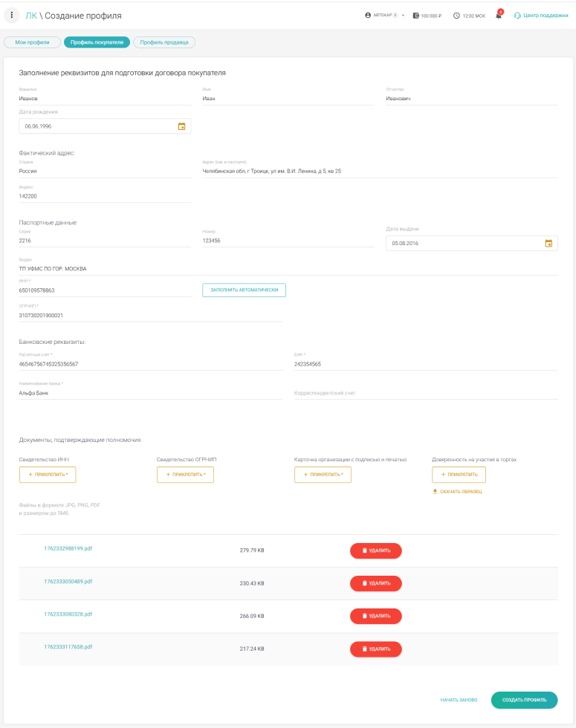Click the clock icon showing 12:02 МСК
The image size is (576, 728).
(x=456, y=16)
